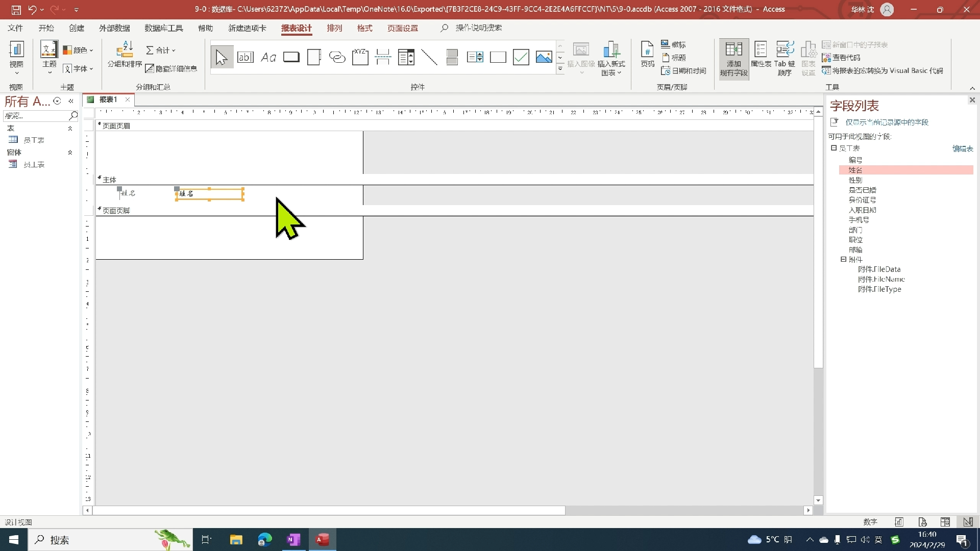Image resolution: width=980 pixels, height=551 pixels.
Task: Select the Combo Box control
Action: pyautogui.click(x=406, y=57)
